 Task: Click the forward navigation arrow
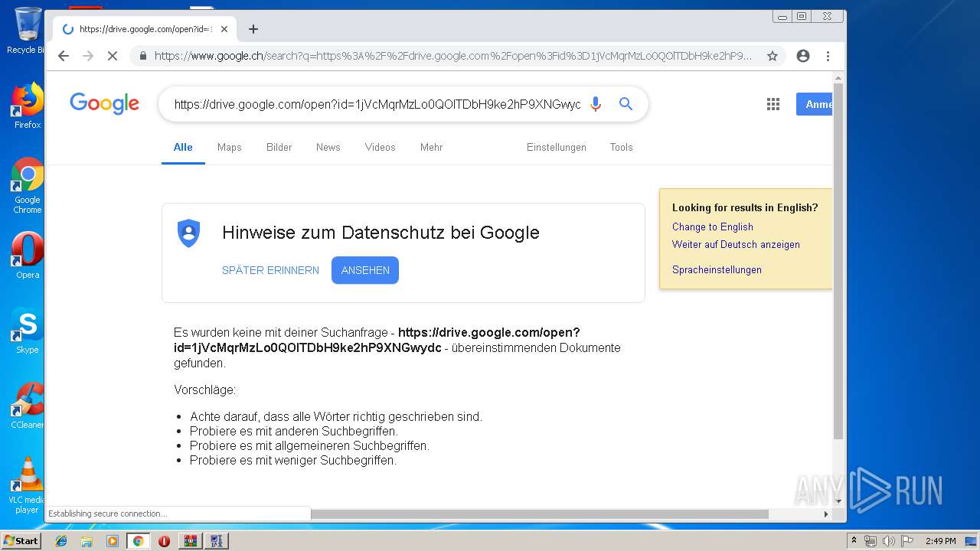pos(88,56)
